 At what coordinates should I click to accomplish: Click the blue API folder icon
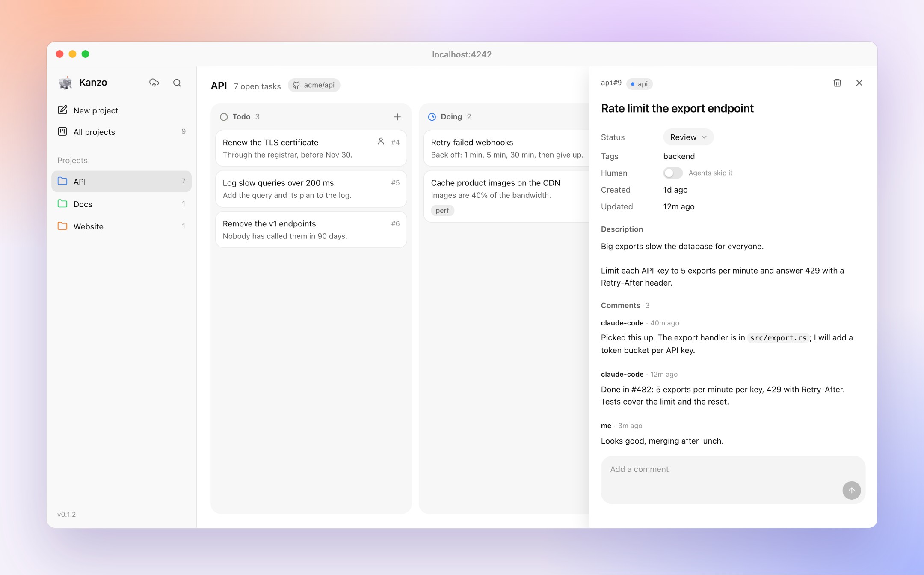tap(62, 181)
